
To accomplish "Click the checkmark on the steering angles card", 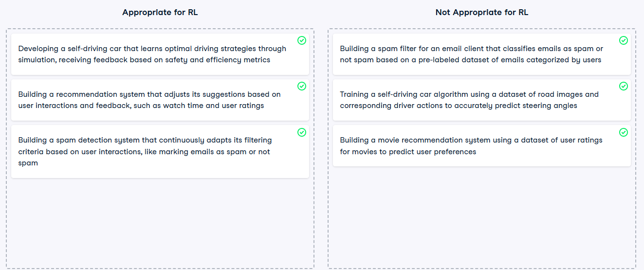I will 624,86.
